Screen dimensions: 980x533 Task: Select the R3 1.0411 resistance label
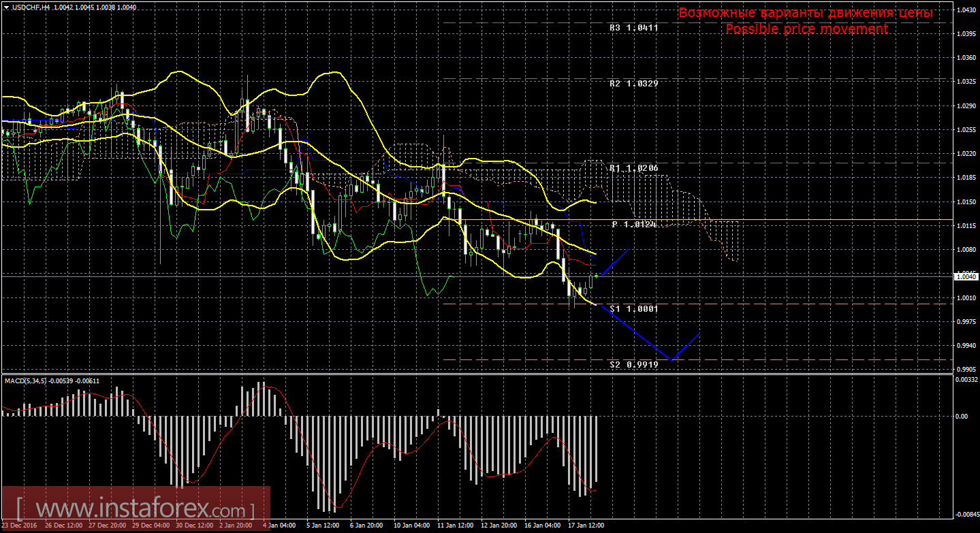633,28
